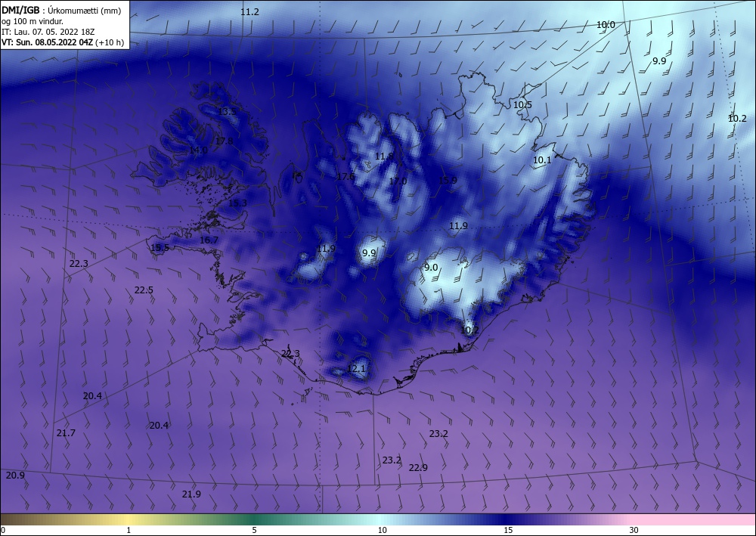Click the 15.3 value label

[237, 203]
